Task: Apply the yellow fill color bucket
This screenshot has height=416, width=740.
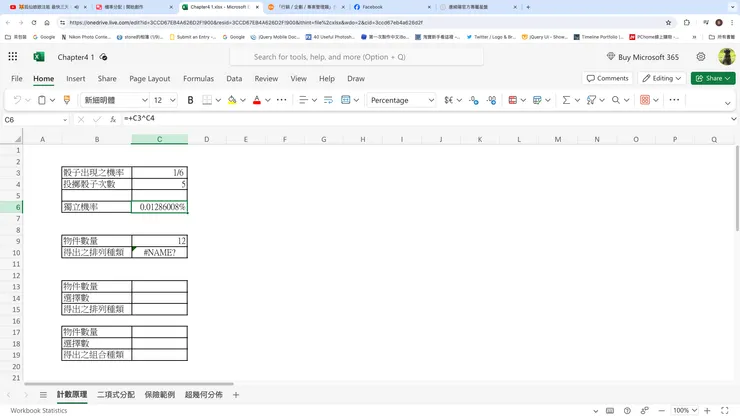Action: coord(232,100)
